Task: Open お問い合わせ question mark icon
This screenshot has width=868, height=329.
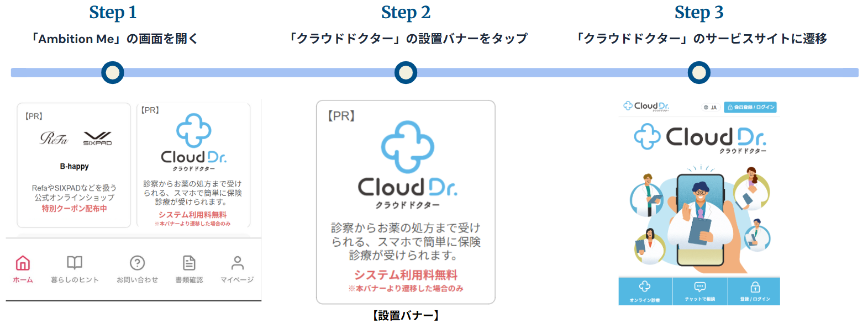Action: pyautogui.click(x=137, y=263)
